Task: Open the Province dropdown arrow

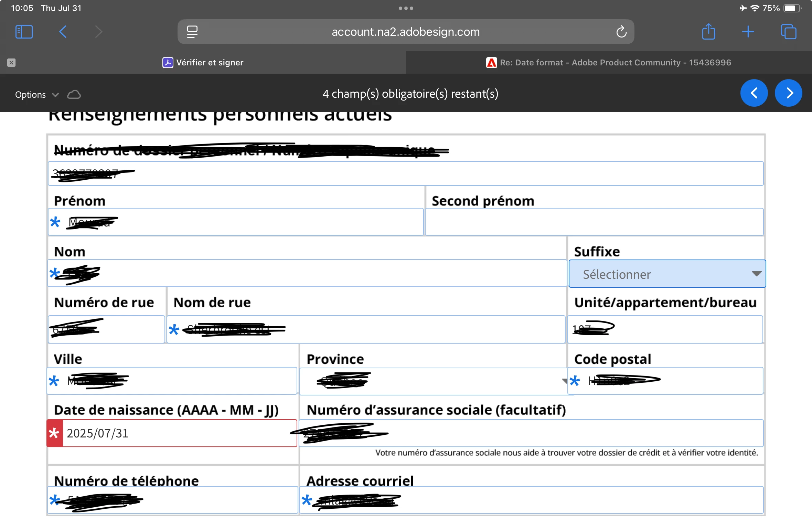Action: tap(564, 381)
